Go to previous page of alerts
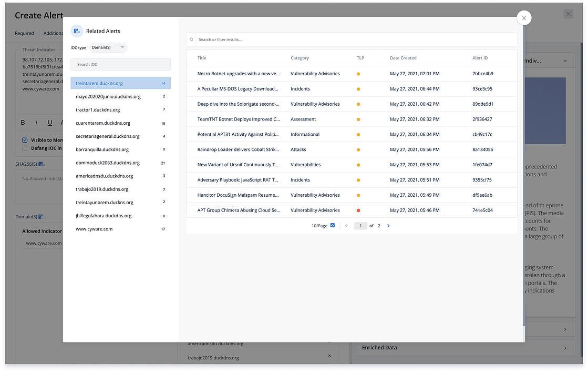 click(x=346, y=226)
